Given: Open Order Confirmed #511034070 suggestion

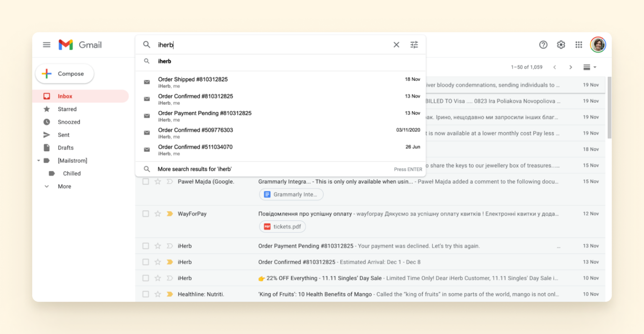Looking at the screenshot, I should coord(280,150).
